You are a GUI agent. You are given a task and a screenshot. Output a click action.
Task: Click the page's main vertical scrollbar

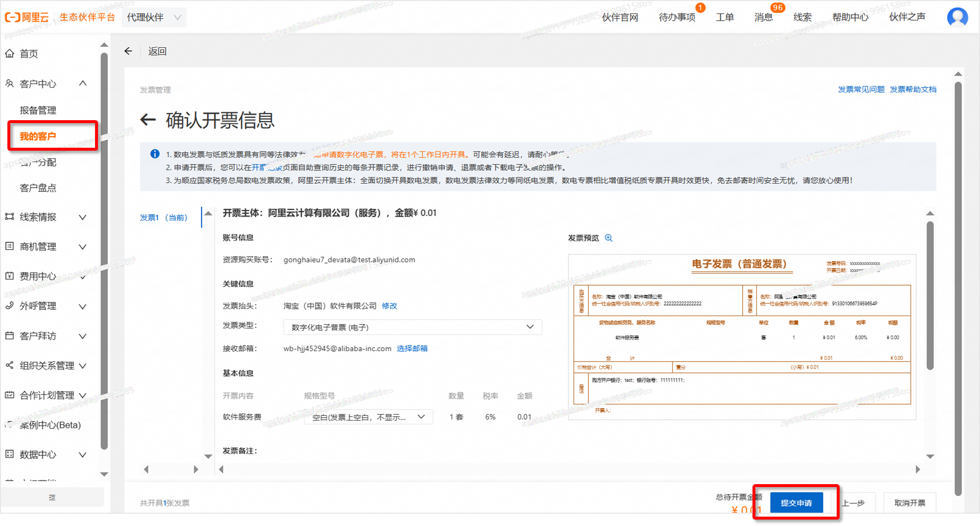coord(958,288)
